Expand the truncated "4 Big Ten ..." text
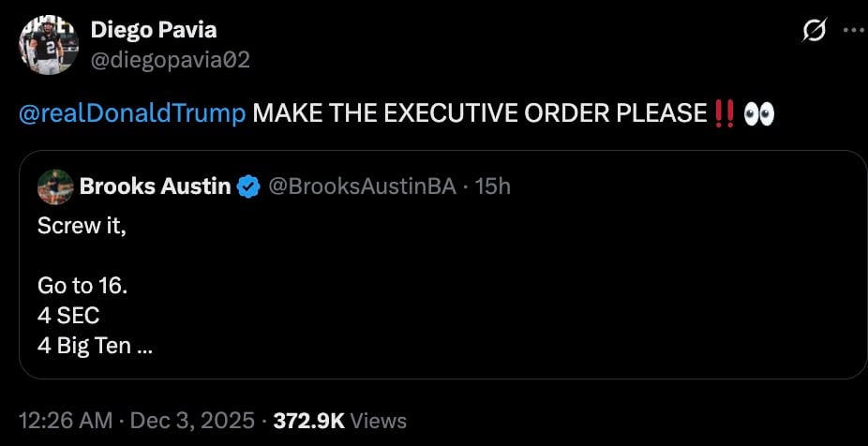868x446 pixels. [95, 345]
